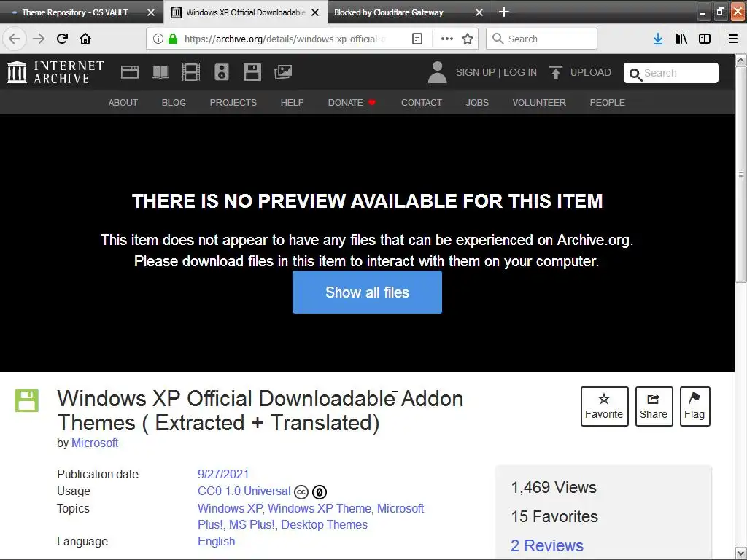This screenshot has width=747, height=560.
Task: Open the CC0 1.0 Universal license link
Action: (244, 491)
